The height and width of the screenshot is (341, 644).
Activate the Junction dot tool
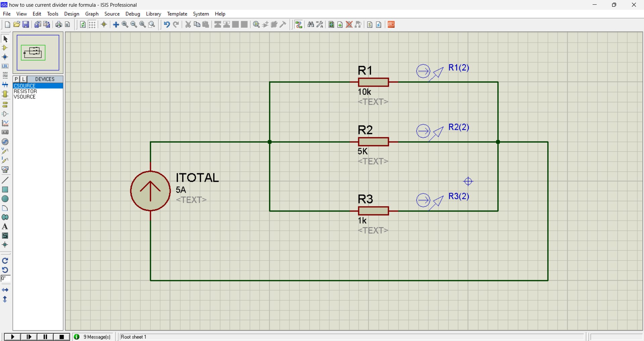(5, 57)
